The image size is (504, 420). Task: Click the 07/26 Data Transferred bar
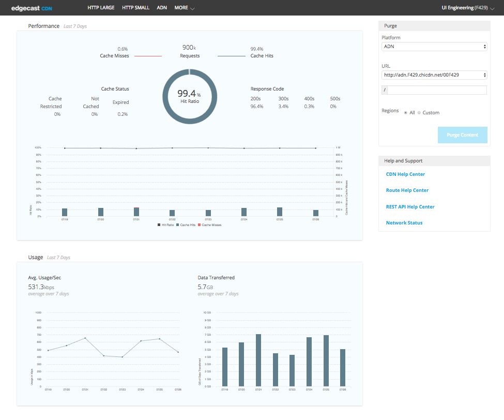343,368
